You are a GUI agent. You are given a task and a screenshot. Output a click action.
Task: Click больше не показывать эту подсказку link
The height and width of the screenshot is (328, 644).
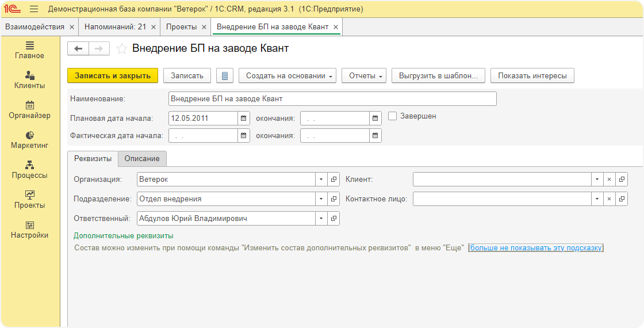click(535, 248)
